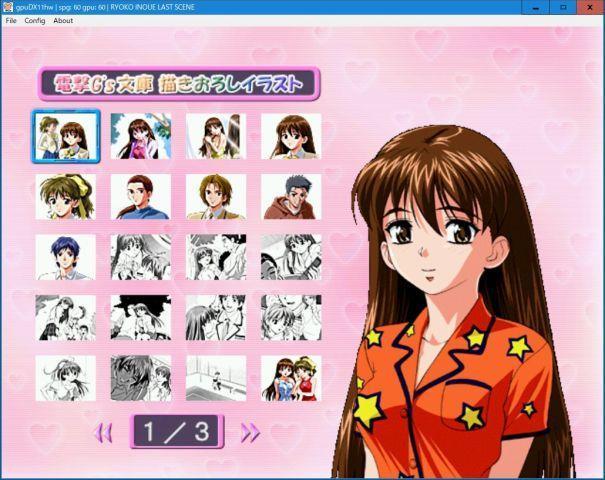Minimize the emulator window

536,7
